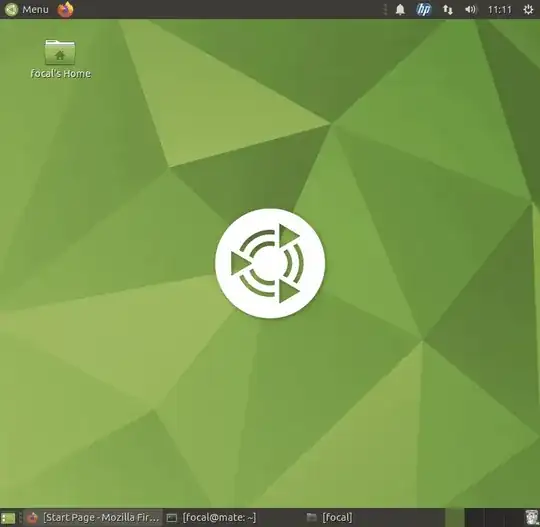Image resolution: width=540 pixels, height=527 pixels.
Task: Open the session power menu gear
Action: (x=528, y=10)
